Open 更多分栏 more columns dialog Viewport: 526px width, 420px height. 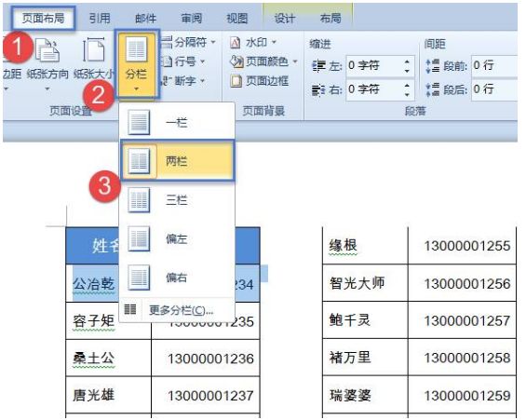tap(177, 309)
